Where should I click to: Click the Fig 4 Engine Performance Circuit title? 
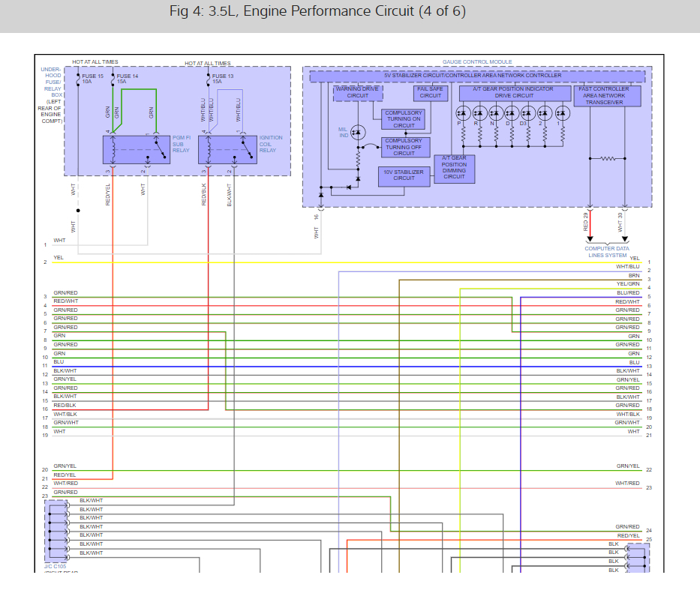pyautogui.click(x=317, y=12)
